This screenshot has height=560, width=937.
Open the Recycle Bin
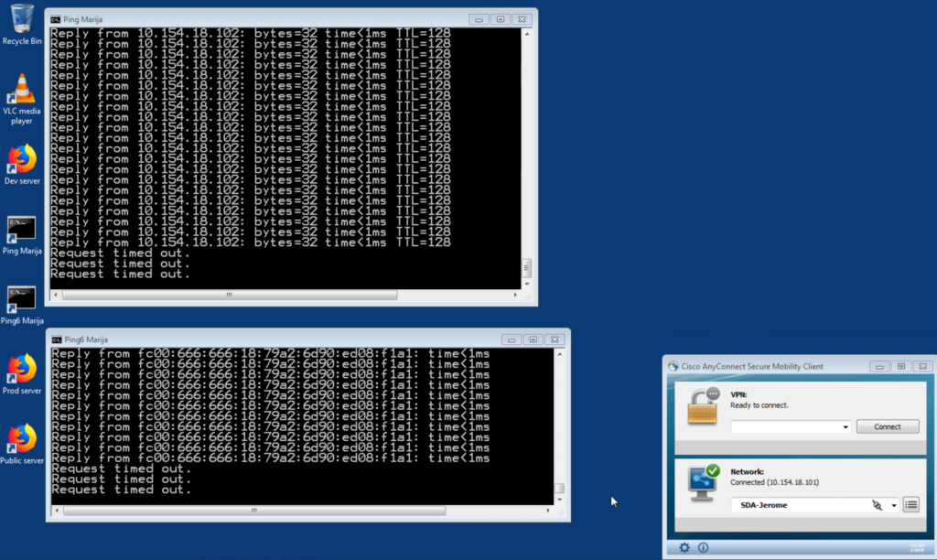[x=22, y=18]
